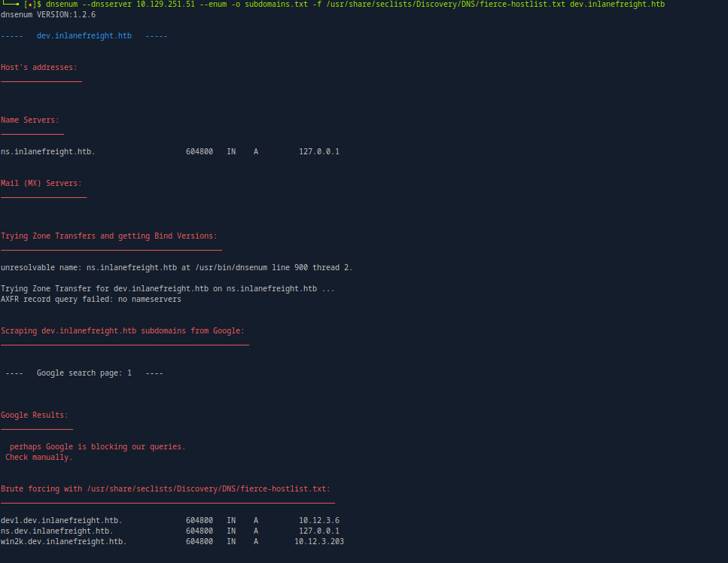Click the unresolvable name error line

176,268
